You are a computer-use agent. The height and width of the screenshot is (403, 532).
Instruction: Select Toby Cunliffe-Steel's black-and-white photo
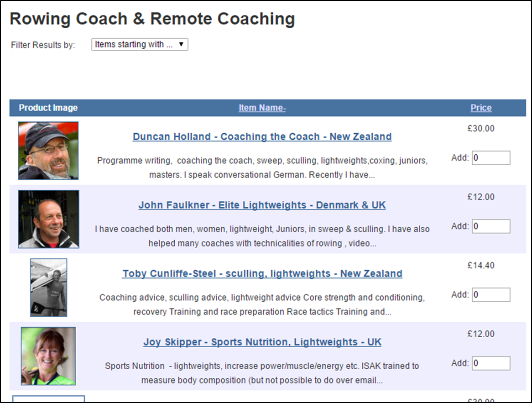point(48,288)
